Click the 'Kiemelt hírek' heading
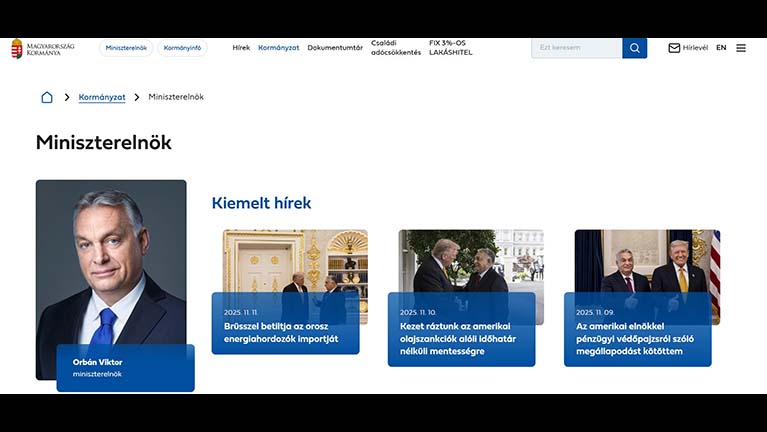 tap(261, 203)
